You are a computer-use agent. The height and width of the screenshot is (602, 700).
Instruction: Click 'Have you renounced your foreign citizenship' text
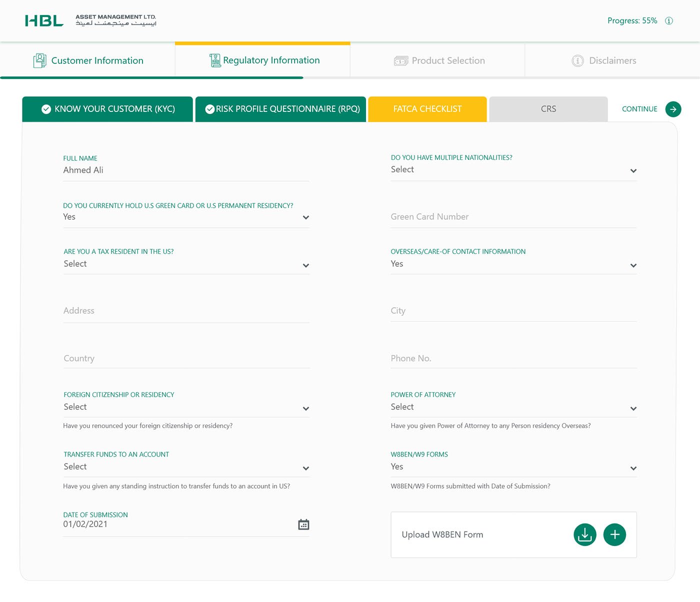(x=147, y=426)
